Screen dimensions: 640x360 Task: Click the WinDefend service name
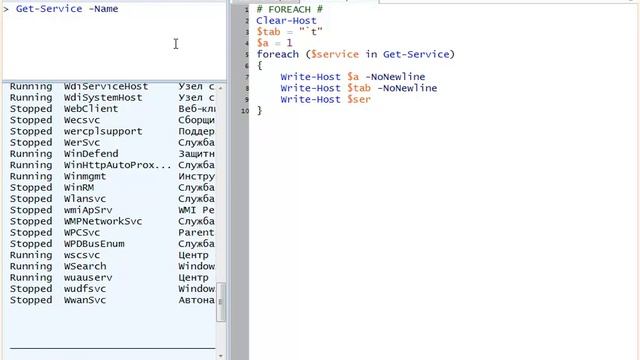pos(91,154)
